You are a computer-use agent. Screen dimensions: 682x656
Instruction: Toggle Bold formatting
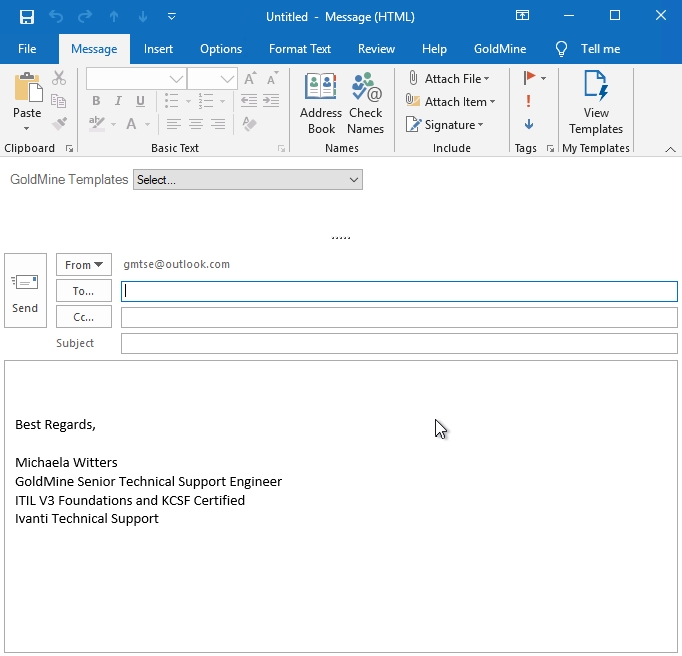96,101
